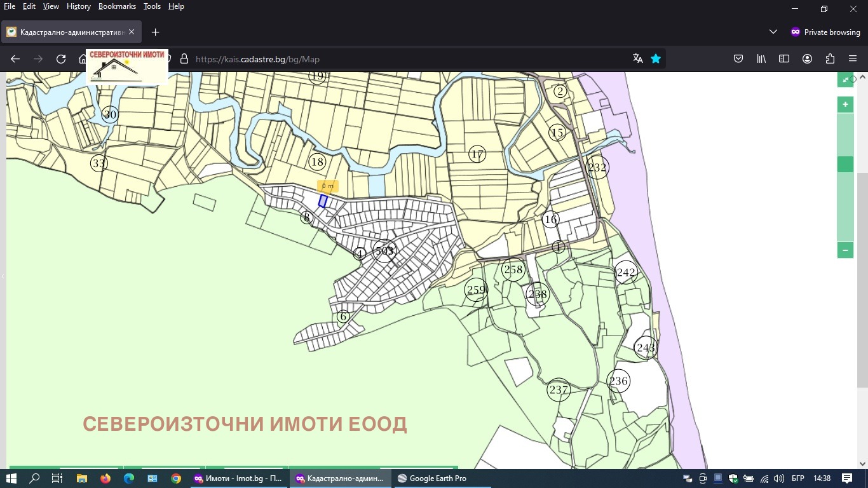
Task: Toggle the sidebar view icon
Action: pyautogui.click(x=784, y=59)
